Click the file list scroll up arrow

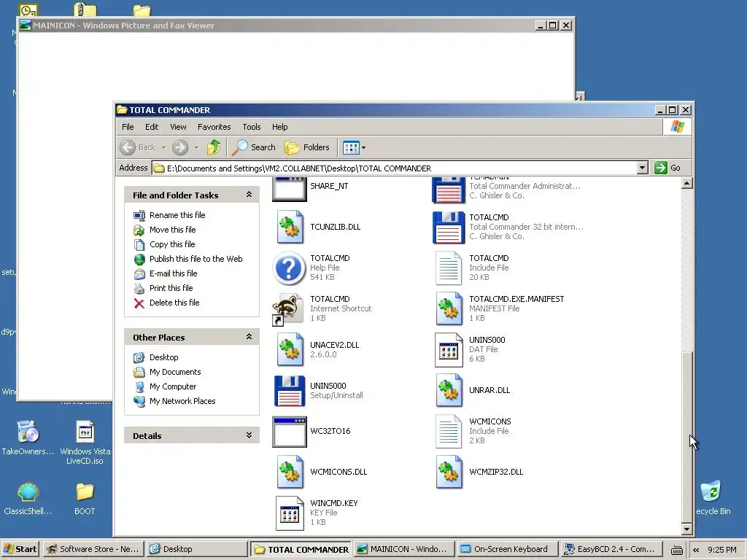click(x=686, y=183)
